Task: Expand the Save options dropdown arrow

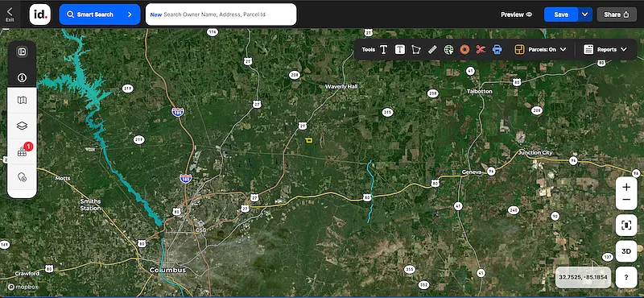Action: tap(585, 14)
